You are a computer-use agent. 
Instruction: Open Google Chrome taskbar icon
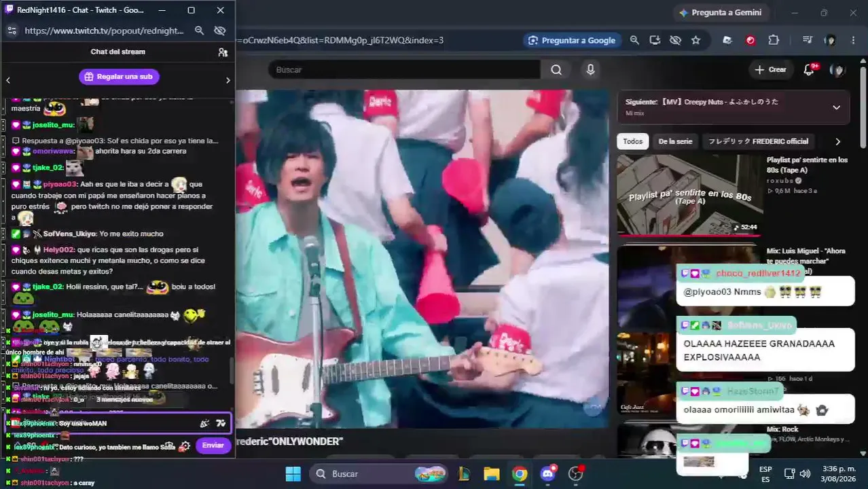click(x=520, y=473)
